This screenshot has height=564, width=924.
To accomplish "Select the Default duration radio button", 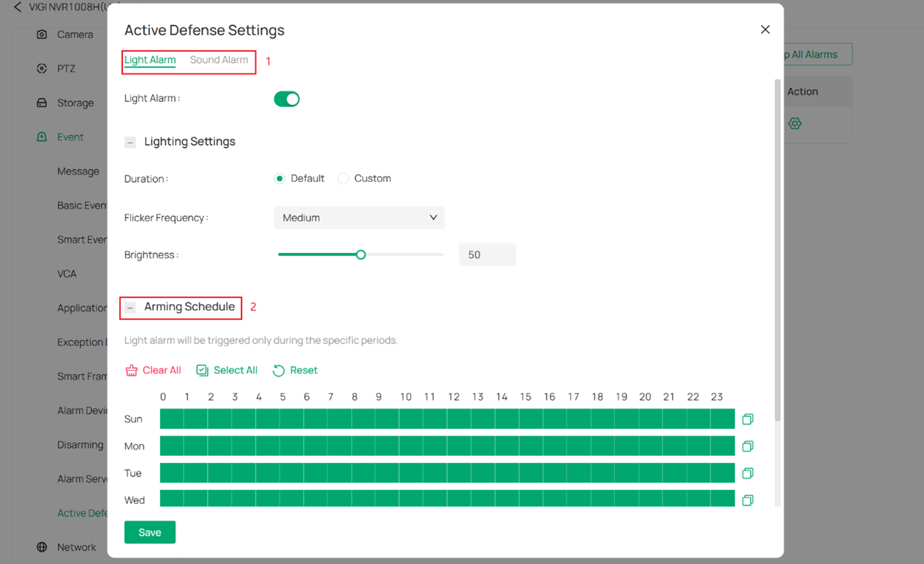I will [x=280, y=178].
